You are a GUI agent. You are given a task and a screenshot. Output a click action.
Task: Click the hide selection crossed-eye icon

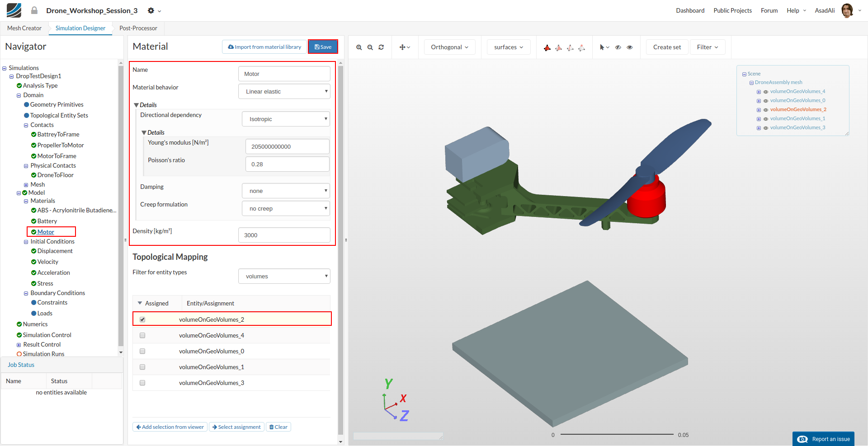pyautogui.click(x=618, y=47)
